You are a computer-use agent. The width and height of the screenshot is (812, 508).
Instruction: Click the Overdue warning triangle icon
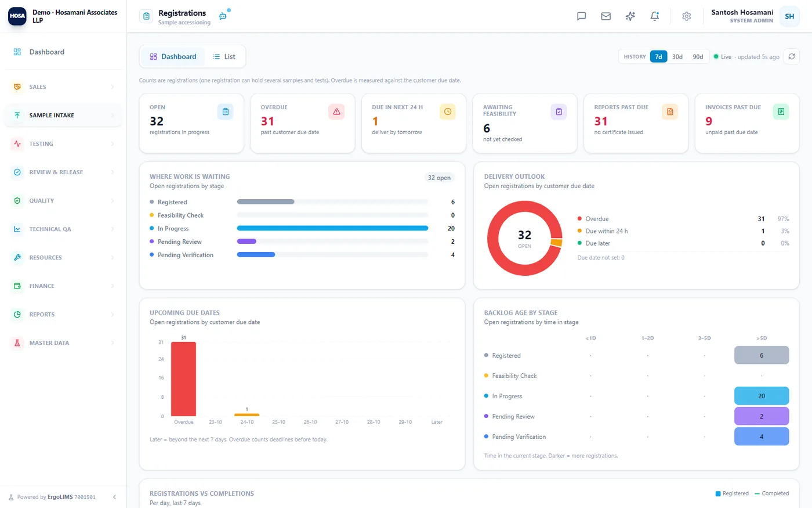tap(336, 111)
